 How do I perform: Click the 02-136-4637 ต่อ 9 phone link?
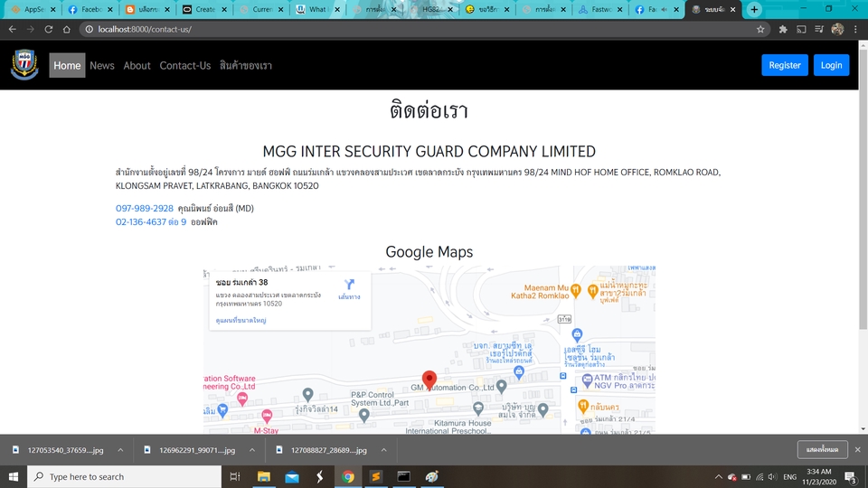pyautogui.click(x=151, y=222)
